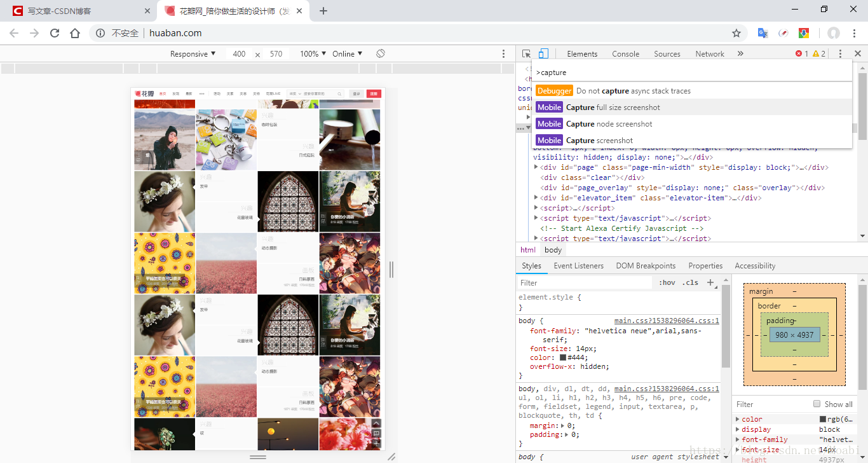The height and width of the screenshot is (463, 868).
Task: Reload the page with refresh icon
Action: [55, 33]
